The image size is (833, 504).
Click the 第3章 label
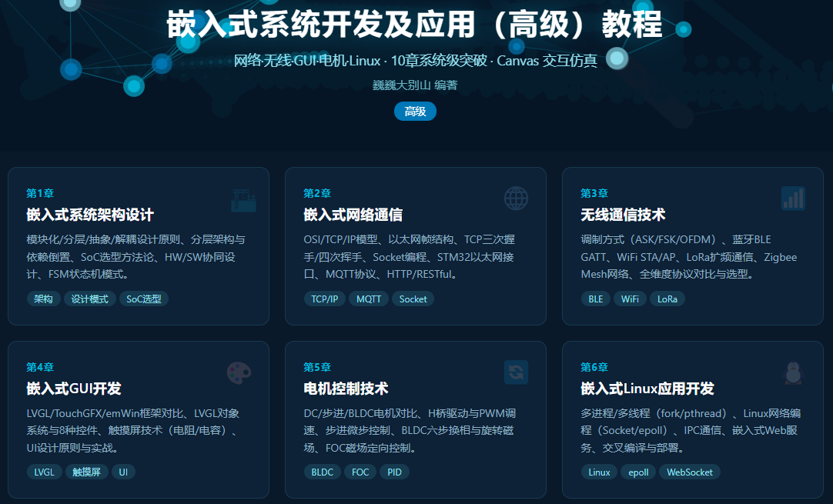(x=594, y=193)
